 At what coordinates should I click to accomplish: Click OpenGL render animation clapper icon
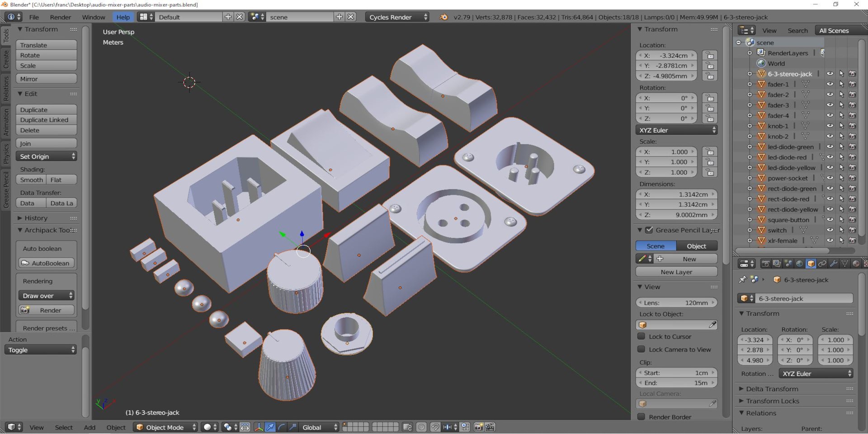pyautogui.click(x=490, y=427)
